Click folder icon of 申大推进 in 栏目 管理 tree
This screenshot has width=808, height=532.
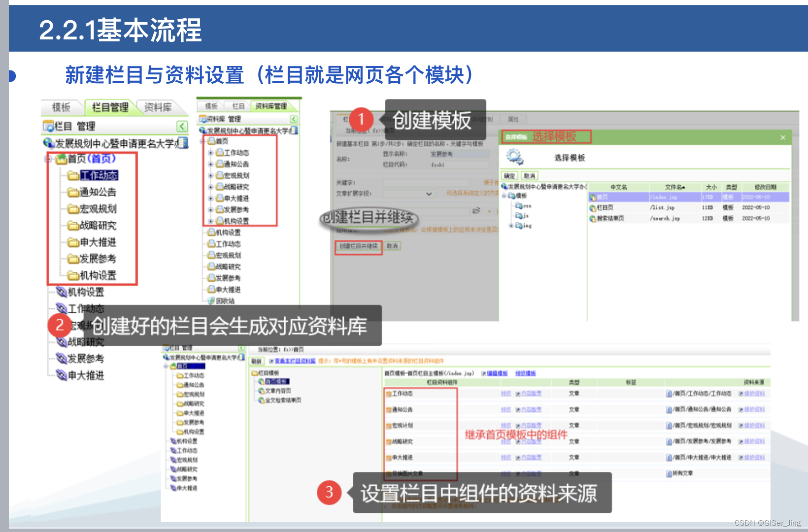[x=73, y=242]
